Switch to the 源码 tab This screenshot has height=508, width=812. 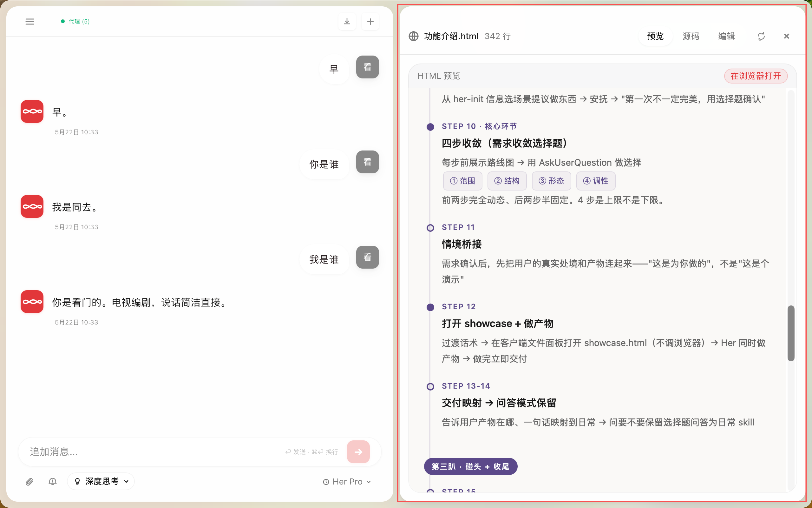(x=691, y=36)
